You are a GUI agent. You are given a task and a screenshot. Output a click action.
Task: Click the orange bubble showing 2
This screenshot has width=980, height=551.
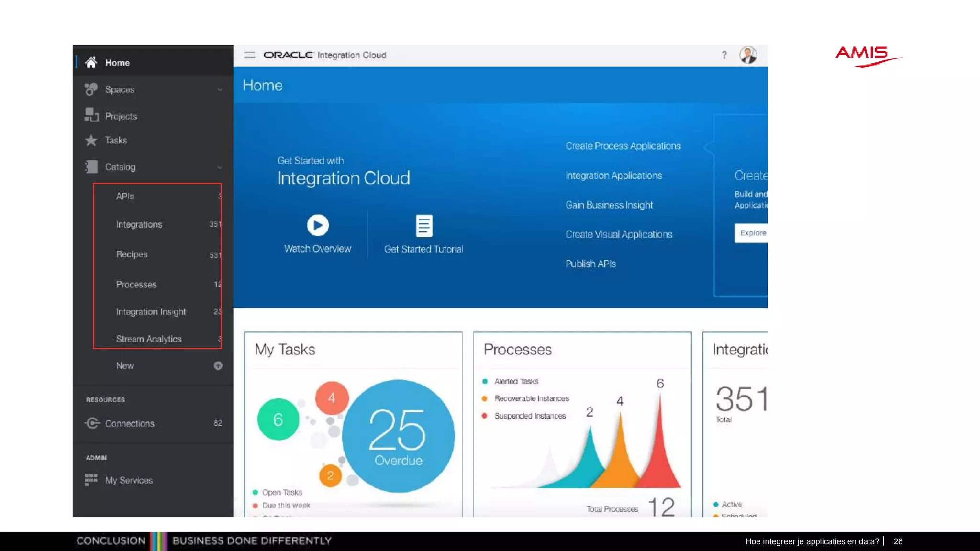pos(330,475)
